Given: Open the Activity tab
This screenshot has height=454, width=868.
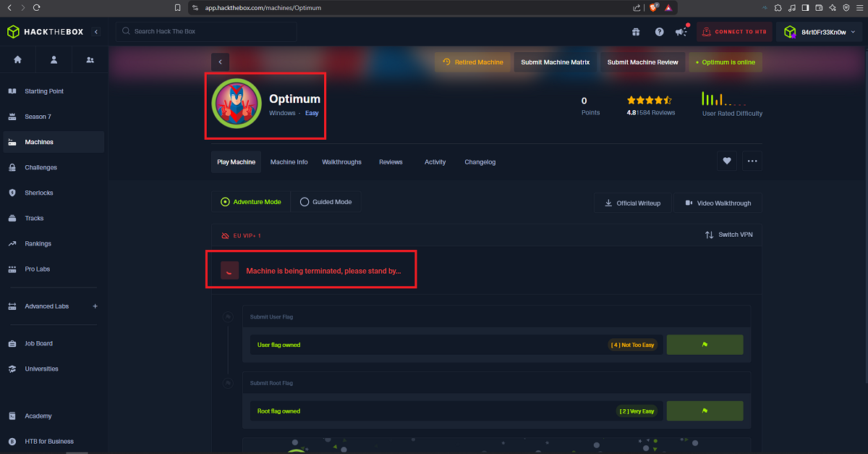Looking at the screenshot, I should point(435,162).
